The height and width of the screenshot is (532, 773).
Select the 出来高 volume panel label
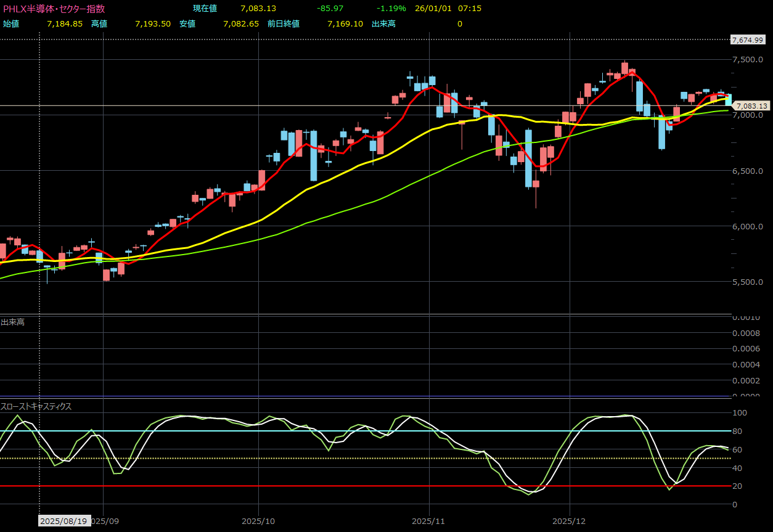tap(12, 322)
